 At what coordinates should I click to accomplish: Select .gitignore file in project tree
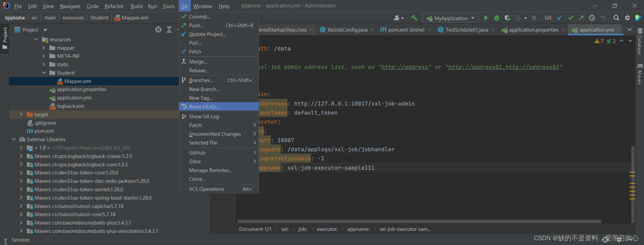point(45,123)
